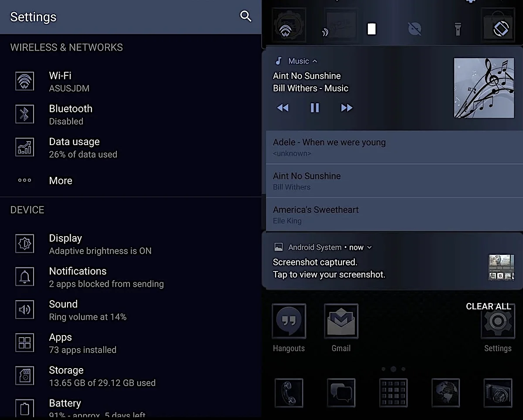Expand the Android System notification arrow
This screenshot has width=523, height=420.
(370, 247)
